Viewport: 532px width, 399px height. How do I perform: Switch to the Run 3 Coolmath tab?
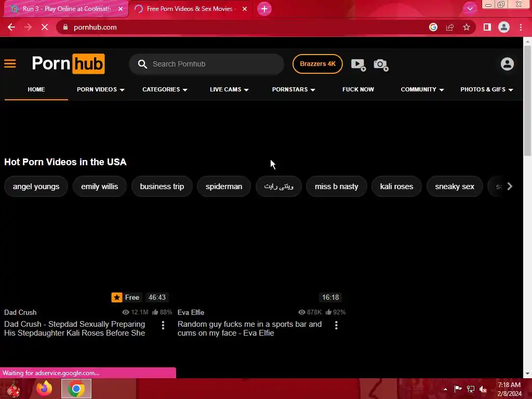click(x=66, y=9)
